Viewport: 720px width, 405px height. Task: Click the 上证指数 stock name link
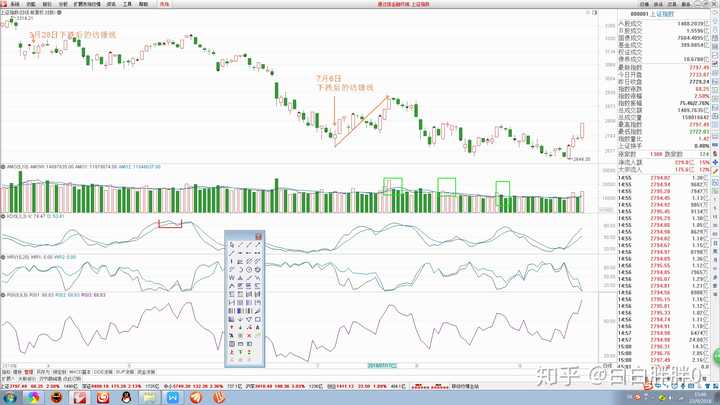coord(662,14)
